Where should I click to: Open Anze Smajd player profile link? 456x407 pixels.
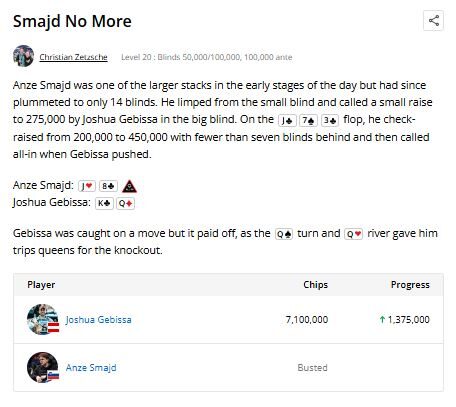coord(91,368)
